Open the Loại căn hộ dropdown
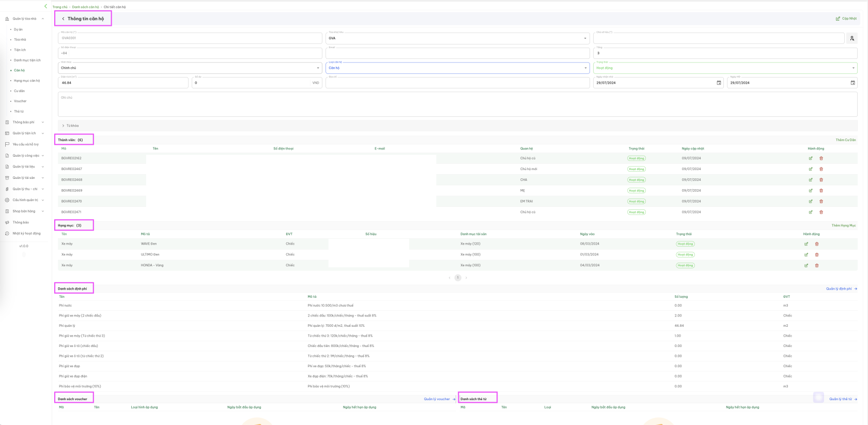The width and height of the screenshot is (868, 425). pyautogui.click(x=458, y=68)
